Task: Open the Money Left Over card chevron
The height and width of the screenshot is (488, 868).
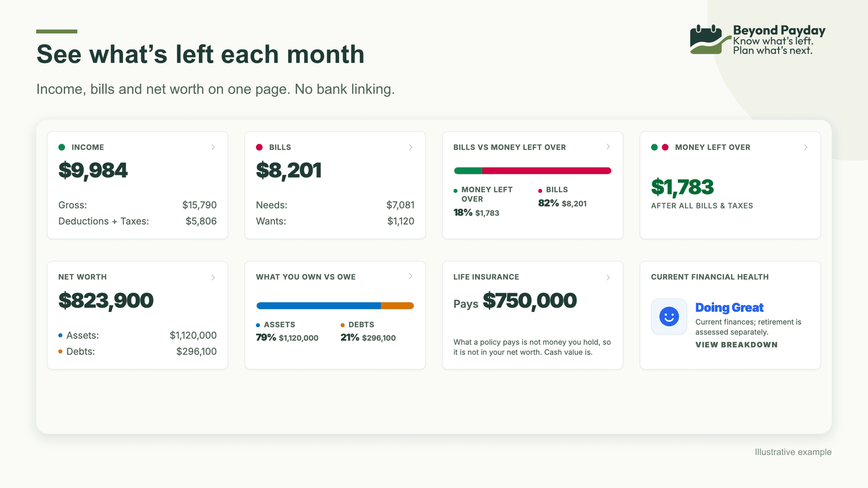Action: (806, 147)
